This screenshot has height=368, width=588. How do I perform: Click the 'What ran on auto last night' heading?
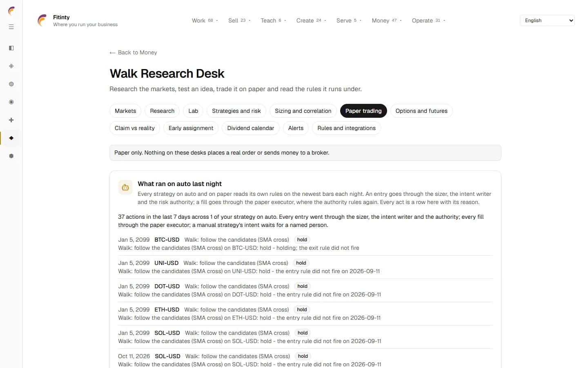click(180, 184)
